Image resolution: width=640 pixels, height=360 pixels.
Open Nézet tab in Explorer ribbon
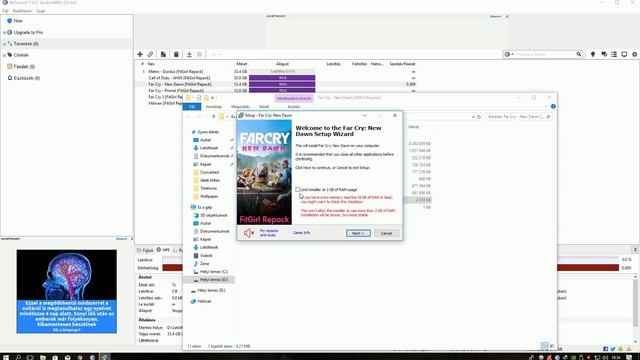pos(264,107)
